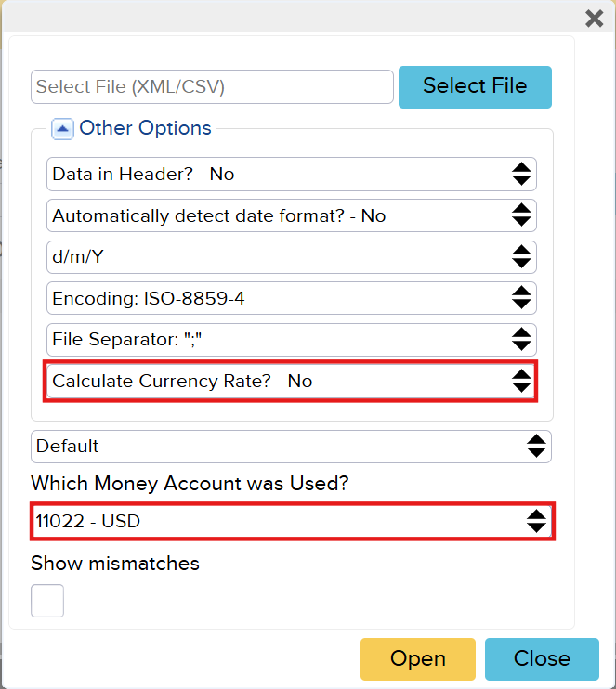The width and height of the screenshot is (616, 689).
Task: Click the yellow Open button
Action: tap(417, 659)
